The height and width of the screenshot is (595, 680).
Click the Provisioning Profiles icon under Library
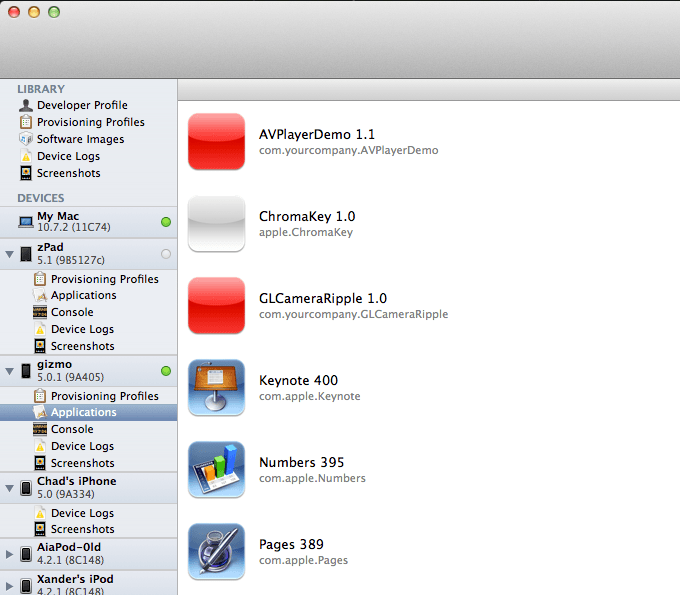[26, 122]
